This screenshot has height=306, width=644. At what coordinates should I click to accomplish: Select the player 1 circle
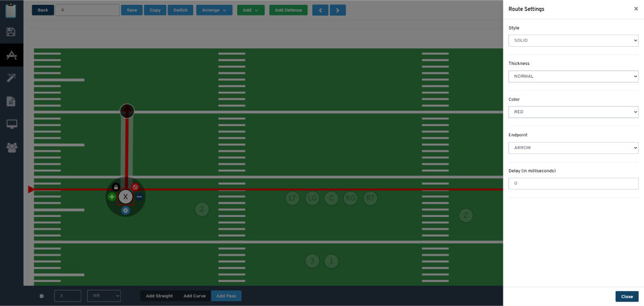click(332, 261)
